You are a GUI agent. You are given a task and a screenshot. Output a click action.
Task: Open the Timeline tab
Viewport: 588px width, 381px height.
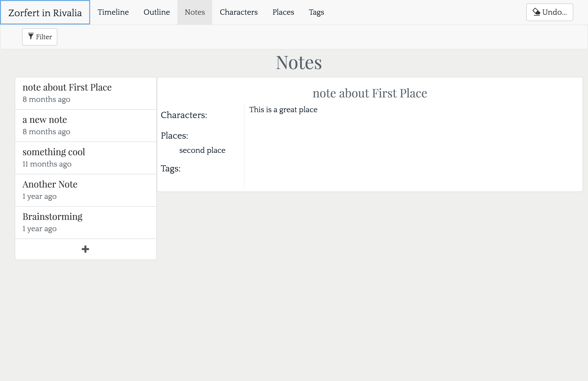click(113, 12)
